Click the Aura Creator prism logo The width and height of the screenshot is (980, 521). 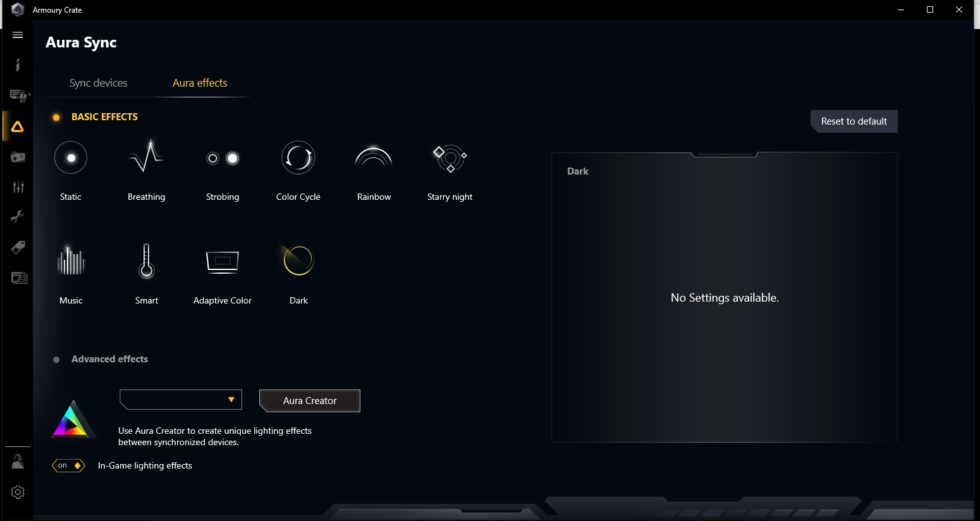click(73, 419)
